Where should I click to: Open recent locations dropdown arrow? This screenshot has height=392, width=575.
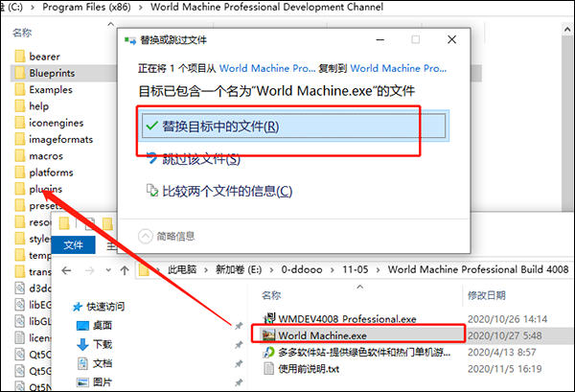coord(108,270)
